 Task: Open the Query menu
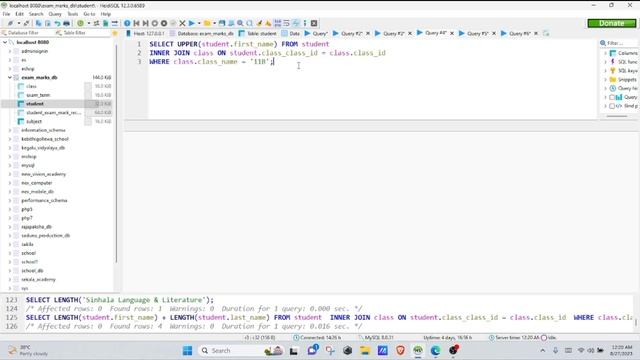coord(55,14)
